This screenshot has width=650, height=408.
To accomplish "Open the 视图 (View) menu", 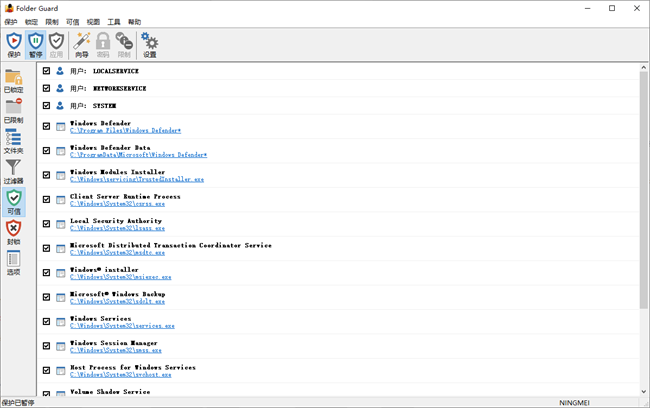I will 93,21.
